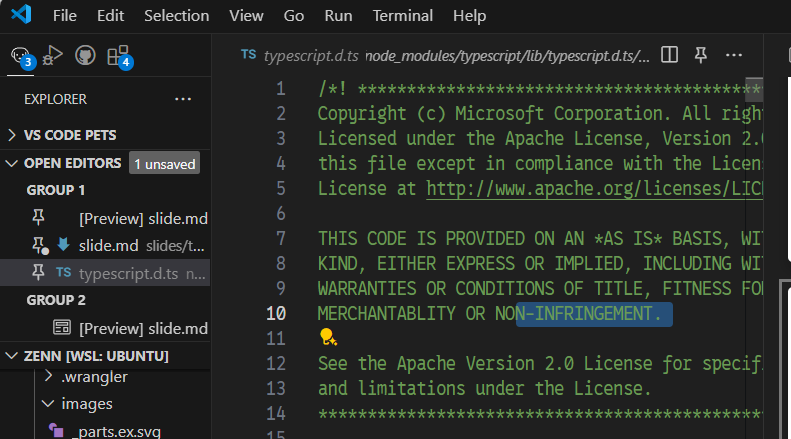Open the Run and Debug view
This screenshot has height=439, width=791.
coord(52,56)
